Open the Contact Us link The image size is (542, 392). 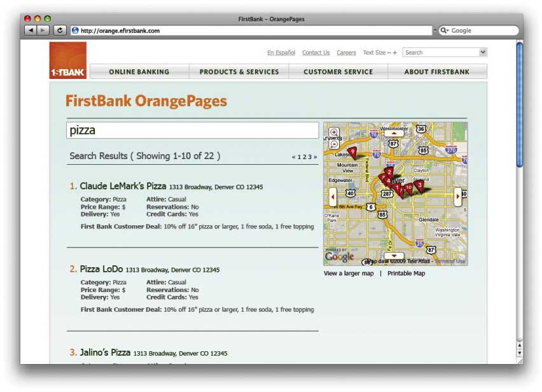pos(316,53)
